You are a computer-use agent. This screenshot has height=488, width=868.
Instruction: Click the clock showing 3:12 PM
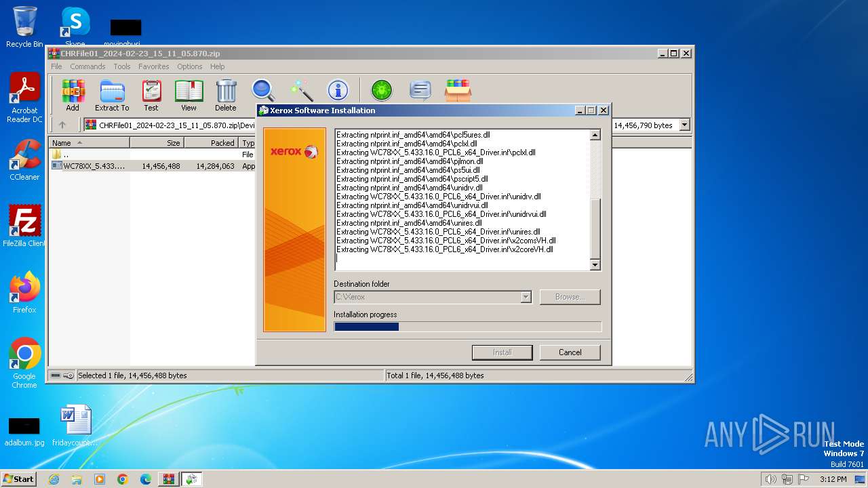point(833,479)
